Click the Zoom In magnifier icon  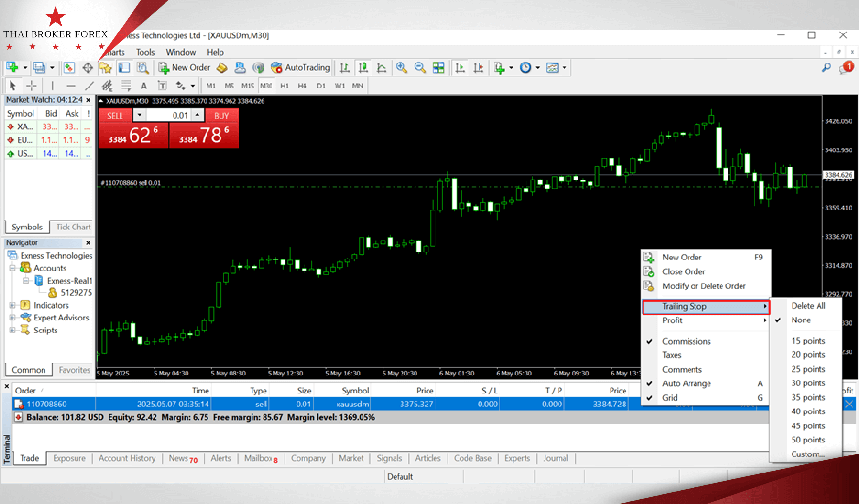(x=401, y=68)
